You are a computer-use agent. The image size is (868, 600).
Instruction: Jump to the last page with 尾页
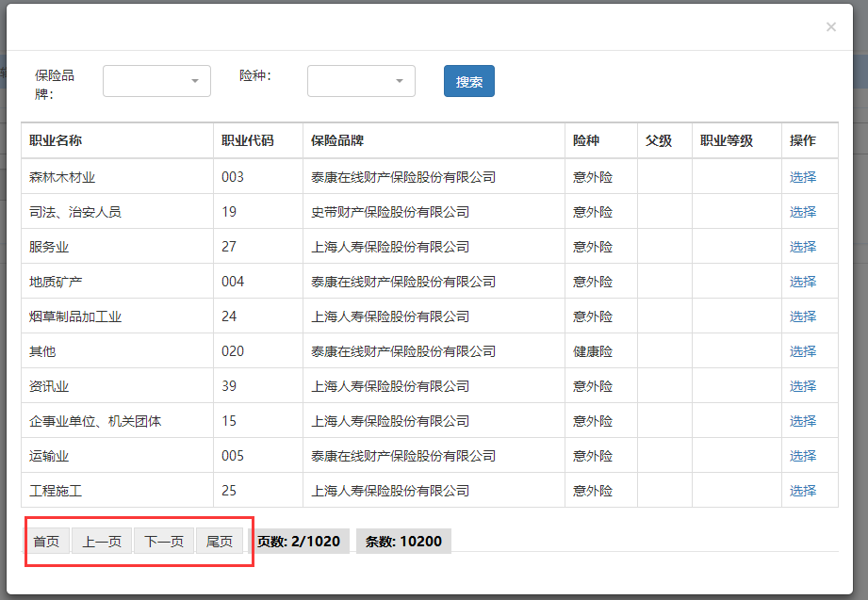tap(220, 542)
